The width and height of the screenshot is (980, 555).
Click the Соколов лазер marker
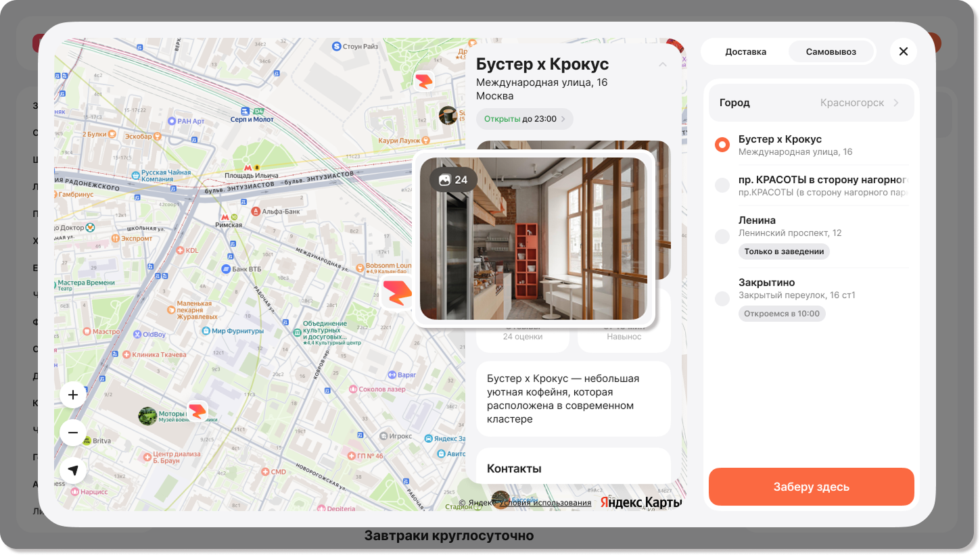pyautogui.click(x=352, y=389)
